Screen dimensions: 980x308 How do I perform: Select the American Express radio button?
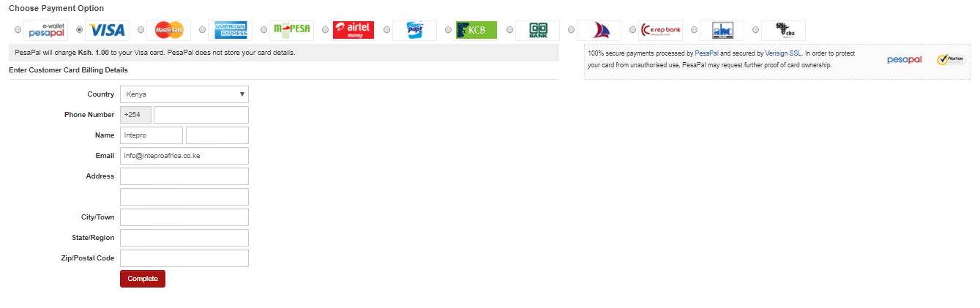[202, 30]
